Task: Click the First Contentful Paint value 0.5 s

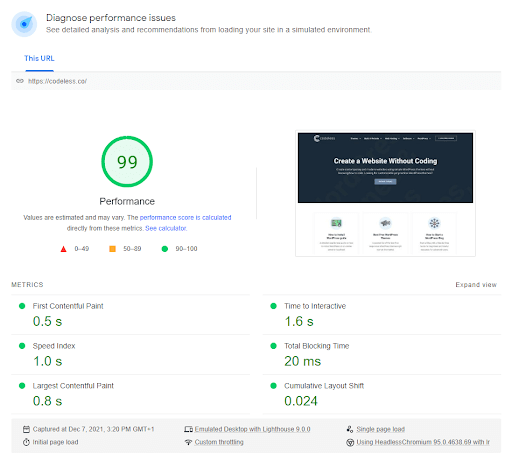Action: click(47, 321)
